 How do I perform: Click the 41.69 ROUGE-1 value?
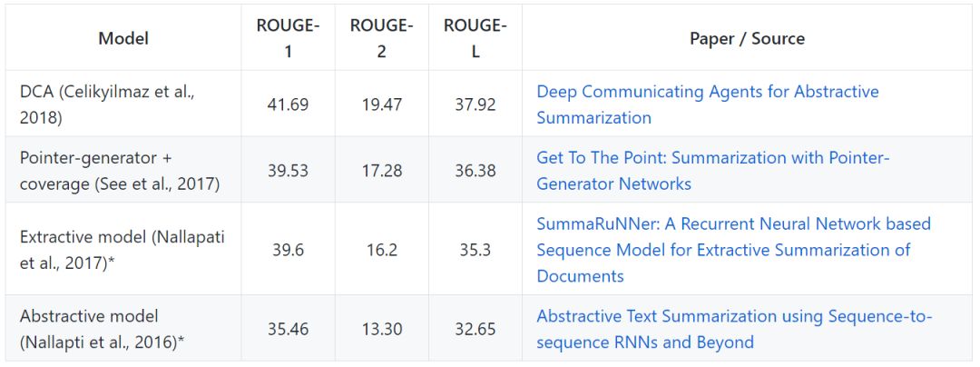(289, 104)
